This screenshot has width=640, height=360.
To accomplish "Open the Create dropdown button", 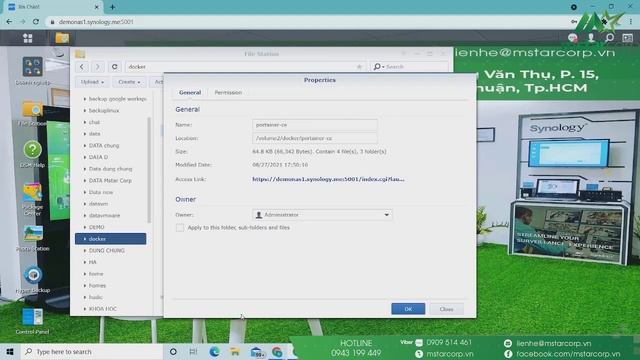I will click(x=129, y=82).
